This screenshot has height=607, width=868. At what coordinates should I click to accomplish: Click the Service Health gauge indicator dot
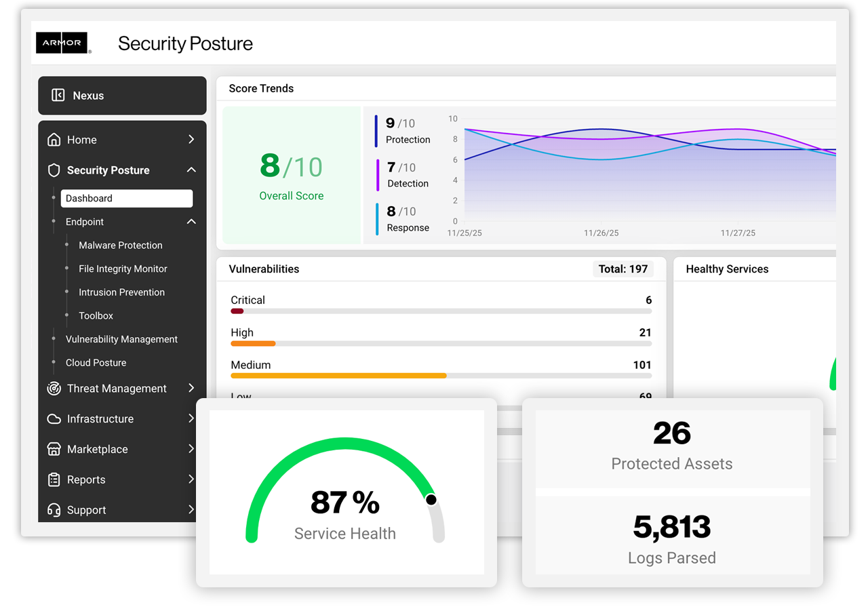click(x=431, y=500)
